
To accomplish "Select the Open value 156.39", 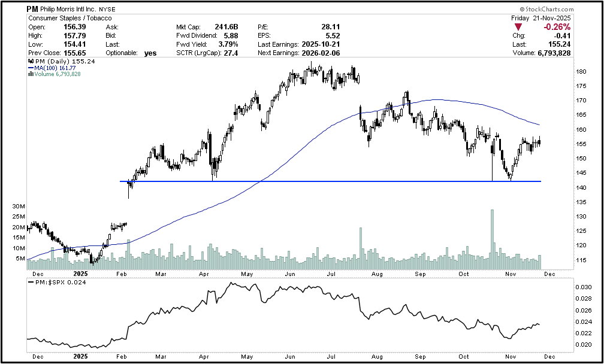I will tap(75, 27).
